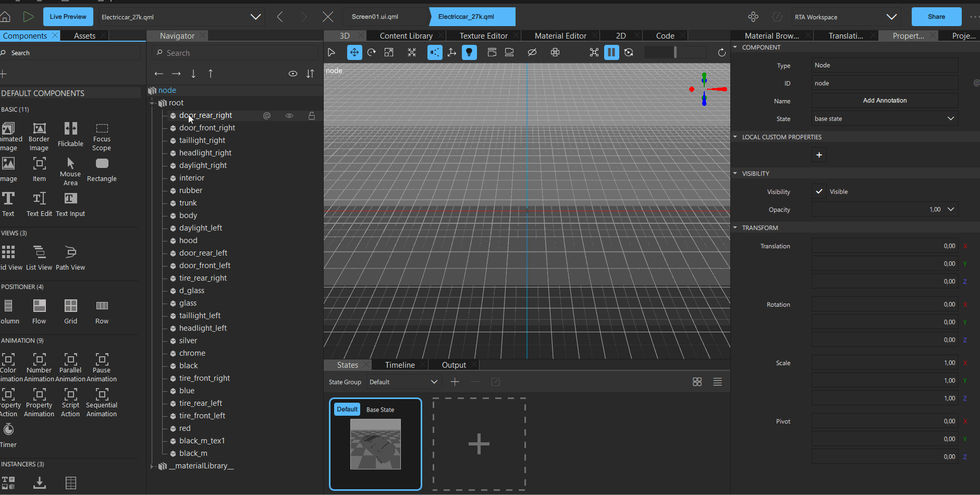Open the Electriccar_27k.qml file dropdown
The width and height of the screenshot is (980, 495).
pyautogui.click(x=181, y=17)
